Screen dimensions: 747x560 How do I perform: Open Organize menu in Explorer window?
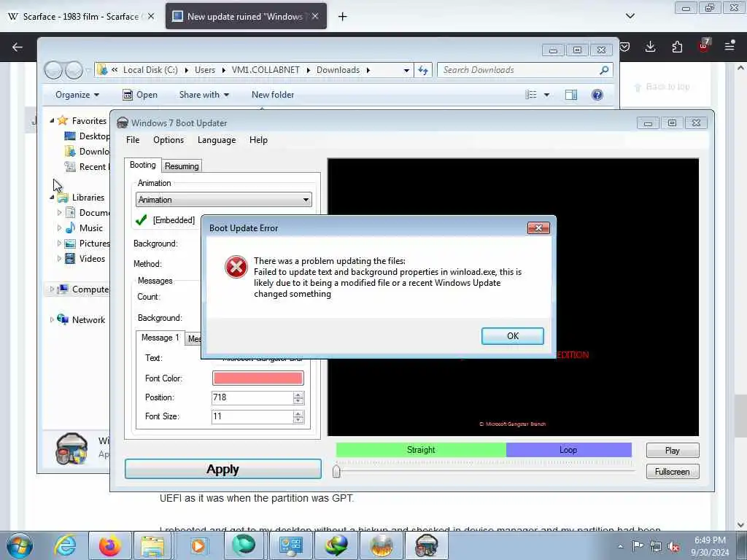coord(77,95)
